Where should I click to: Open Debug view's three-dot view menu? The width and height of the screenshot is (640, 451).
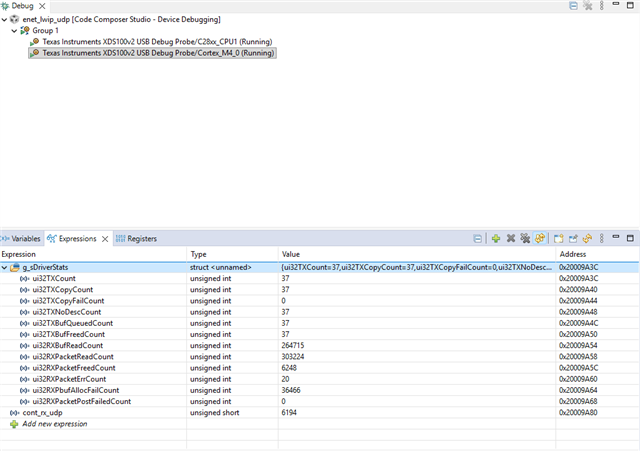pos(602,6)
